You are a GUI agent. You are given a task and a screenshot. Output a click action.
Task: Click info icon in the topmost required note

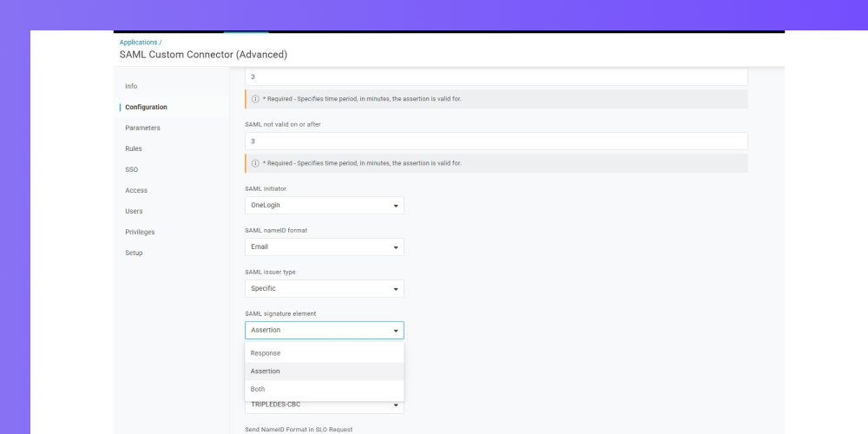(x=255, y=99)
